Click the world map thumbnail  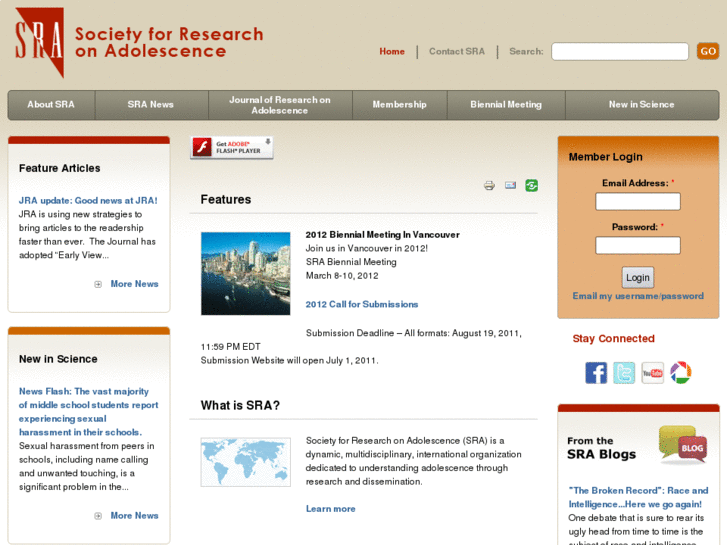coord(246,462)
